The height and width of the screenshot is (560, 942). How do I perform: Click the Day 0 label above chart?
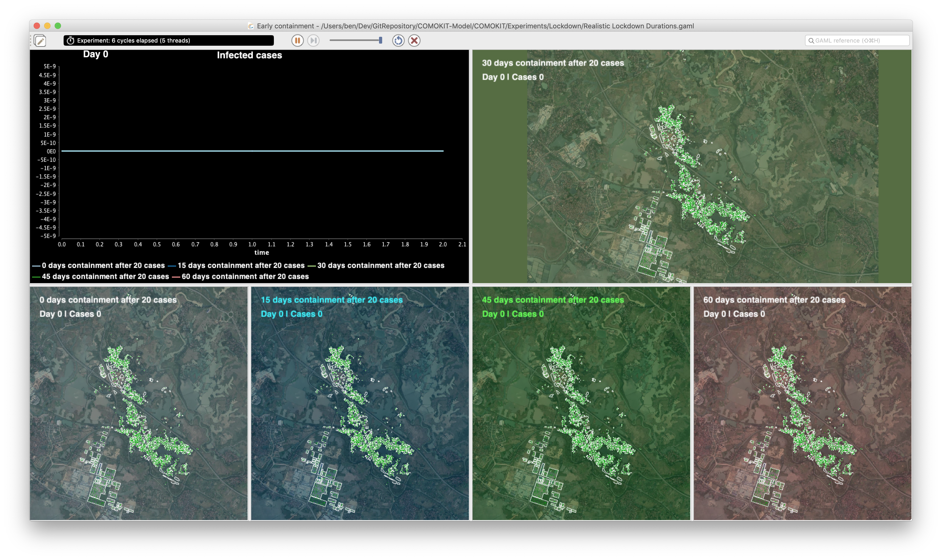point(95,54)
